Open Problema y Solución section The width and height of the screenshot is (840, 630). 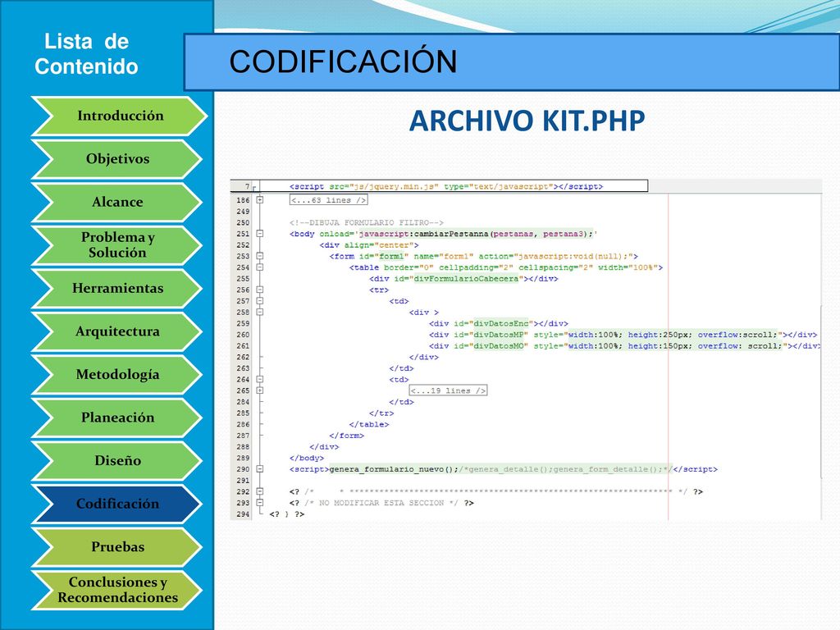[x=116, y=244]
